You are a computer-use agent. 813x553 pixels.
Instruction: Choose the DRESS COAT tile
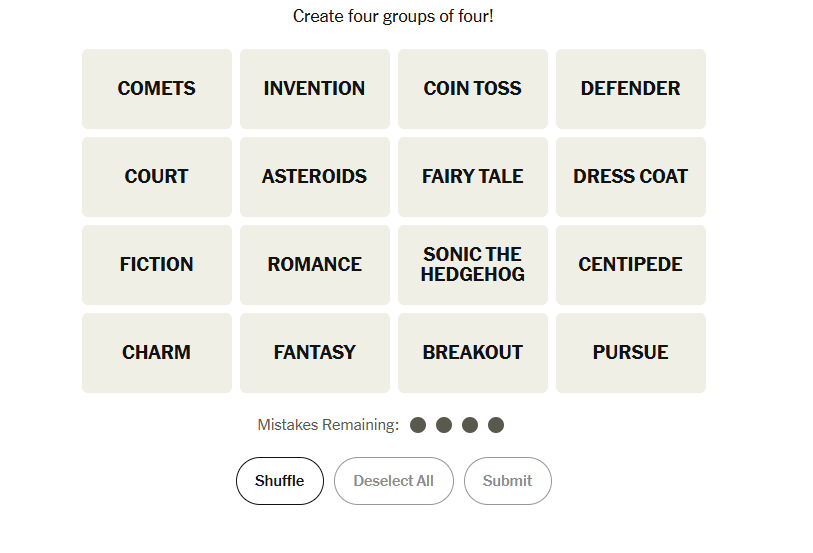[x=631, y=177]
